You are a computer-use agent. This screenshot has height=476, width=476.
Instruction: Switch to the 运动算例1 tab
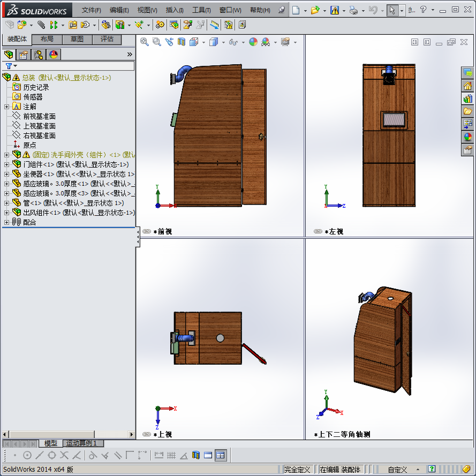[82, 443]
